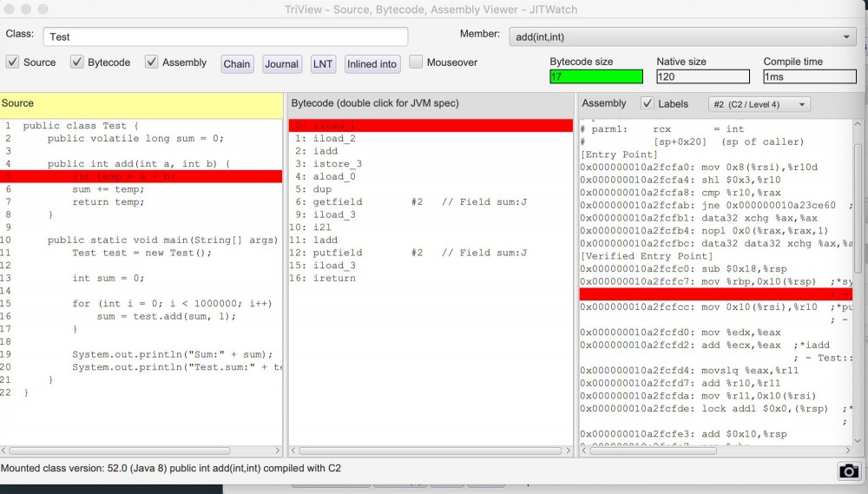The height and width of the screenshot is (494, 868).
Task: Click the Source scroll right arrow
Action: click(x=278, y=451)
